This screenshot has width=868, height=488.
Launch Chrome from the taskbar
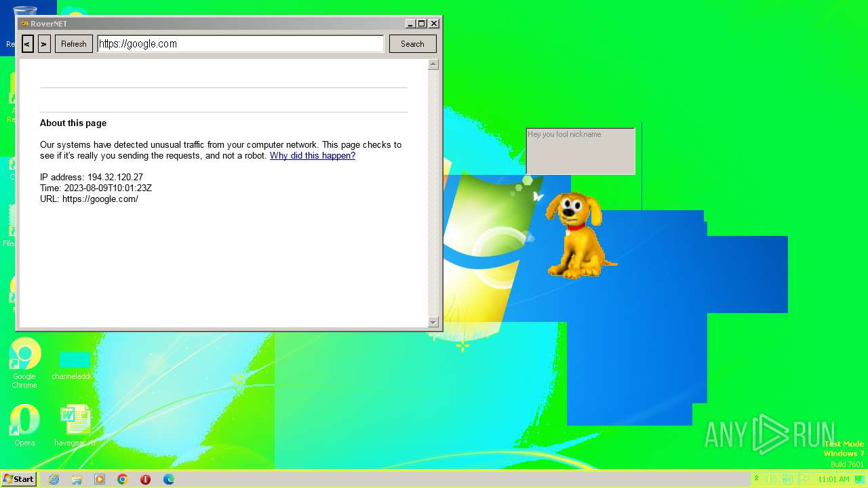click(123, 479)
